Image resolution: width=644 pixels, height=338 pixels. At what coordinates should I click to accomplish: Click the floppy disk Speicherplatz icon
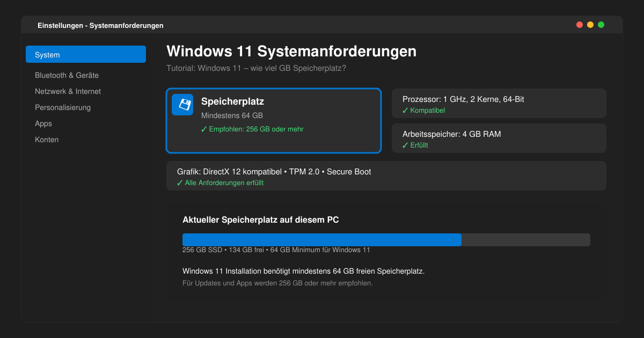pos(182,105)
